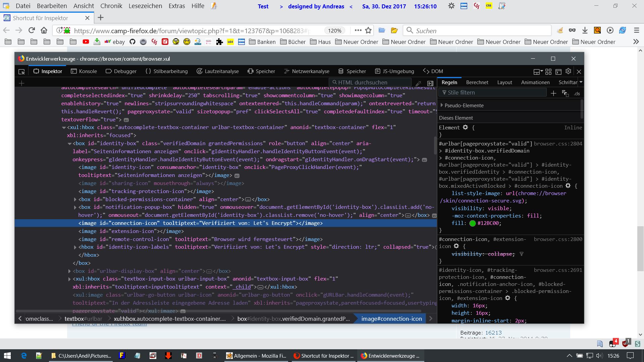Image resolution: width=644 pixels, height=362 pixels.
Task: Open the sidebar tabs overflow dropdown
Action: (581, 82)
